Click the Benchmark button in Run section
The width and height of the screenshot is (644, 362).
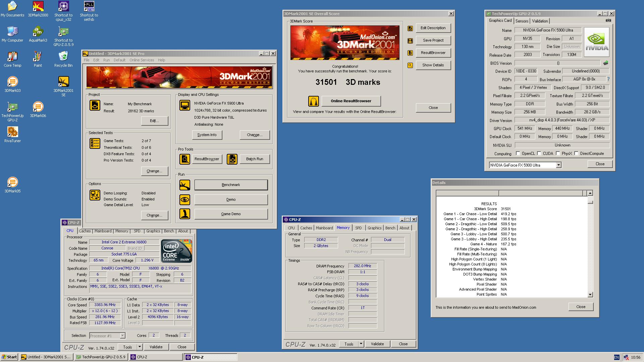click(231, 185)
